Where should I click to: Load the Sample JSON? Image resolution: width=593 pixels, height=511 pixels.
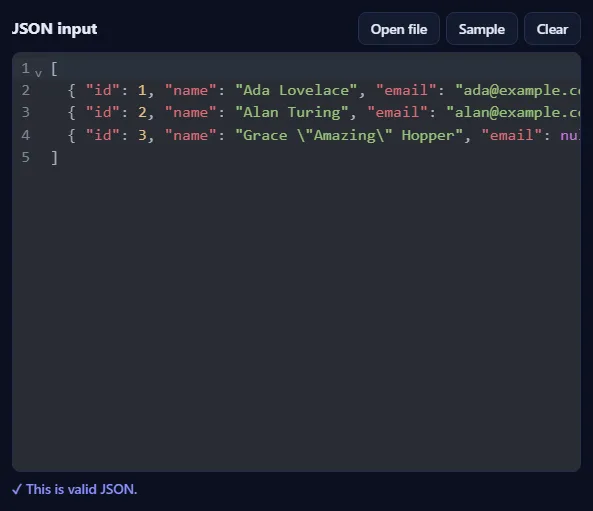[x=481, y=29]
